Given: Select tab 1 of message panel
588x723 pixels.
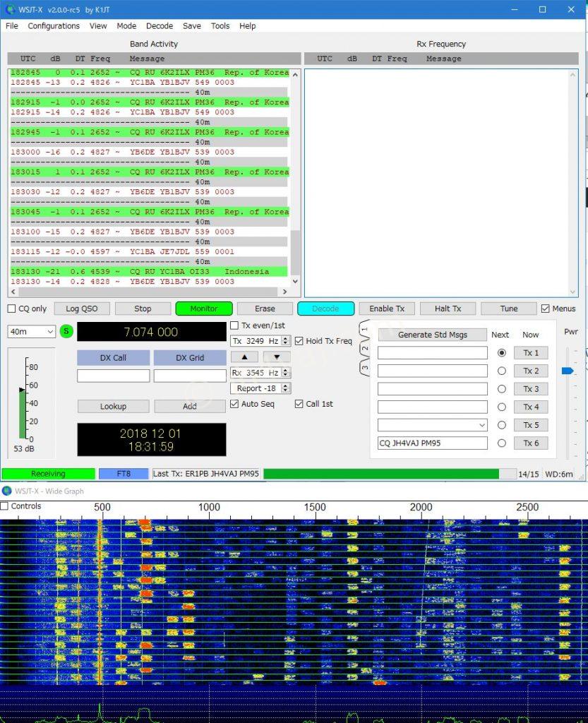Looking at the screenshot, I should [364, 329].
